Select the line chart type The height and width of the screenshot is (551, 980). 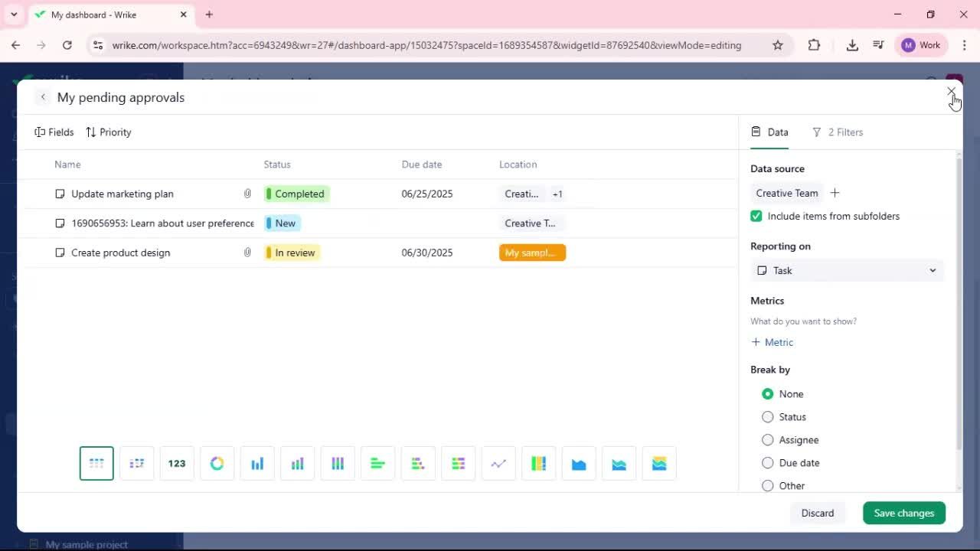click(x=498, y=464)
